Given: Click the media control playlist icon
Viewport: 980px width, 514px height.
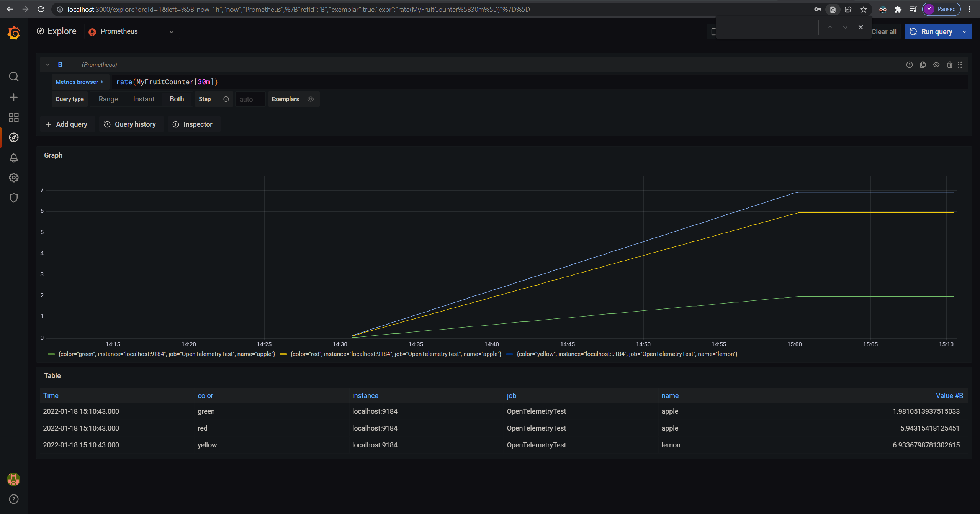Looking at the screenshot, I should click(x=913, y=9).
